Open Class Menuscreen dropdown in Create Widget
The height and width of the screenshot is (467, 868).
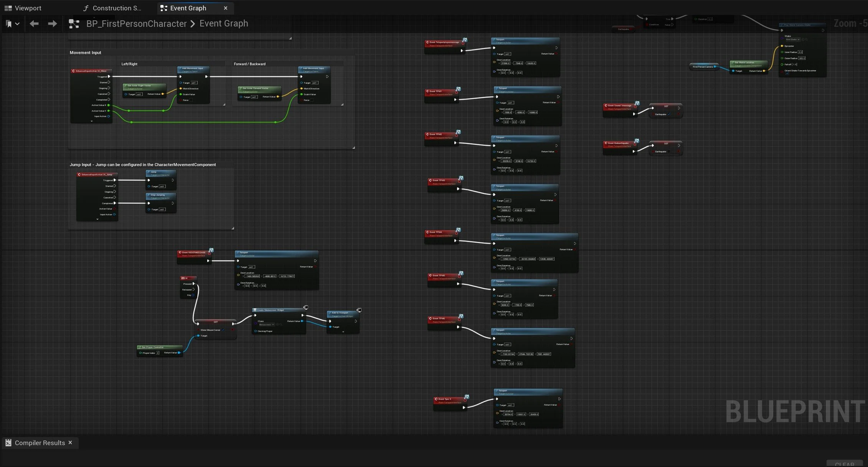[267, 325]
